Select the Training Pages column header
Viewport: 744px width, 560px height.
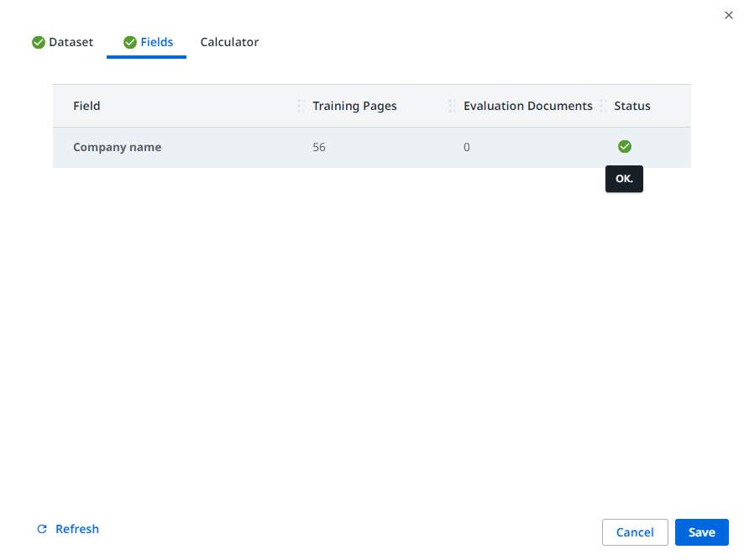click(354, 106)
